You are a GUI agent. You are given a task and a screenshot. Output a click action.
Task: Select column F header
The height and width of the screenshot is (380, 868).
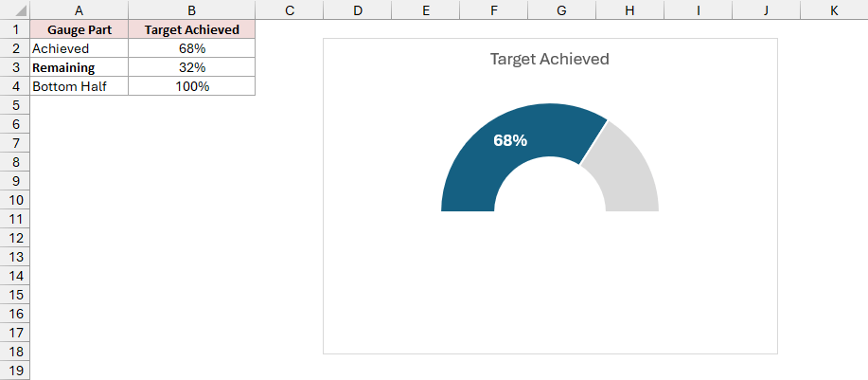click(493, 10)
